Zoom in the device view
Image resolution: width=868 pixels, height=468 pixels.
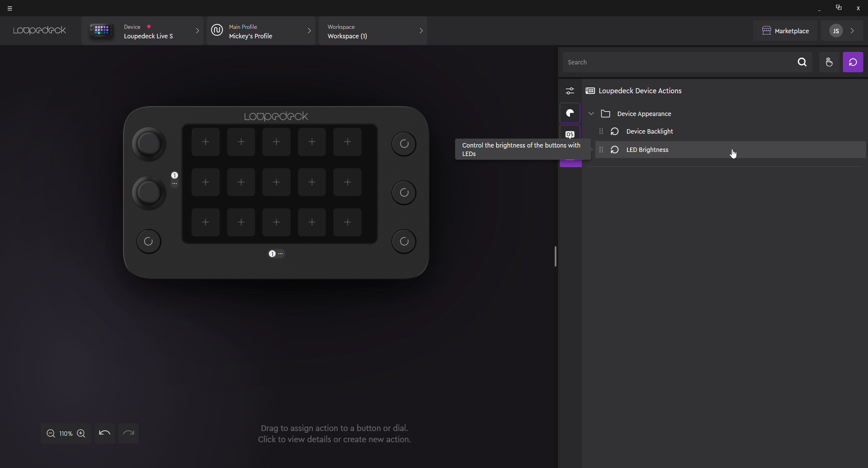point(81,433)
